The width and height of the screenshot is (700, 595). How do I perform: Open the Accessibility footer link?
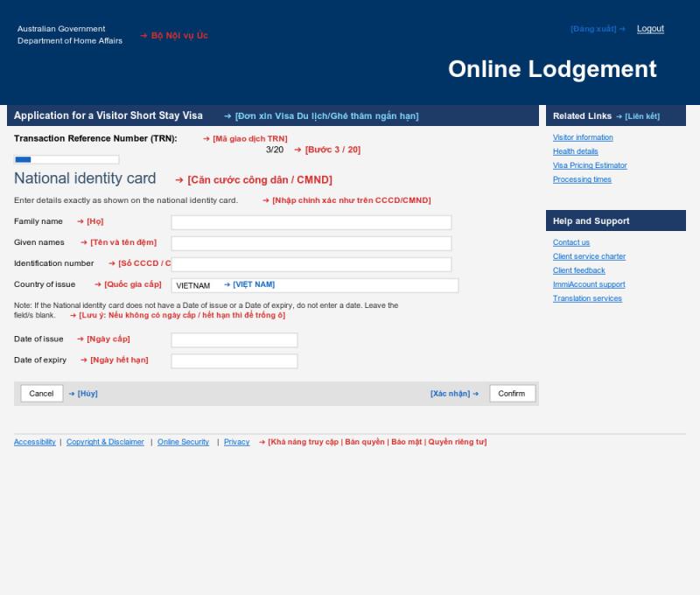[35, 442]
